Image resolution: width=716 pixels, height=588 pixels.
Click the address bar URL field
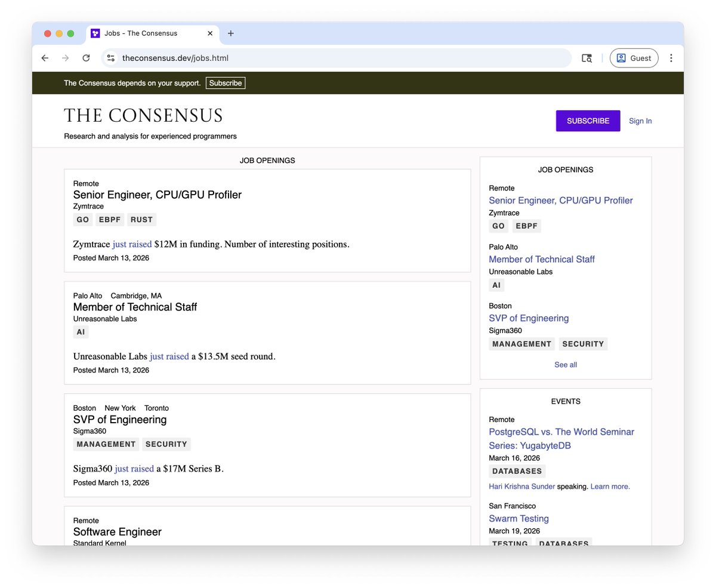(337, 58)
